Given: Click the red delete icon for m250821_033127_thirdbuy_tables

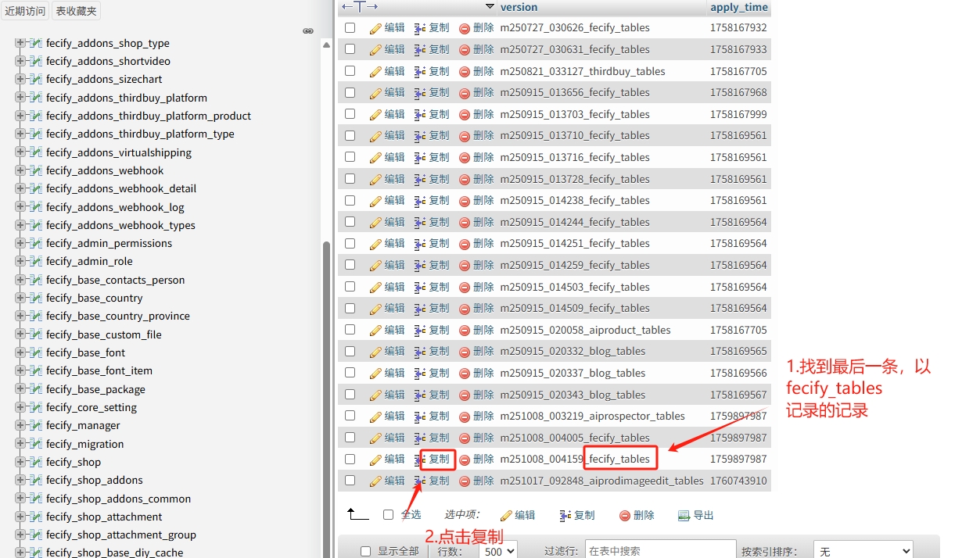Looking at the screenshot, I should [x=465, y=72].
